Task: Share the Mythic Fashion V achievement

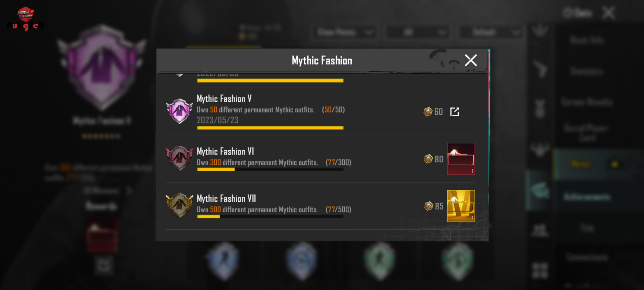Action: click(x=455, y=112)
